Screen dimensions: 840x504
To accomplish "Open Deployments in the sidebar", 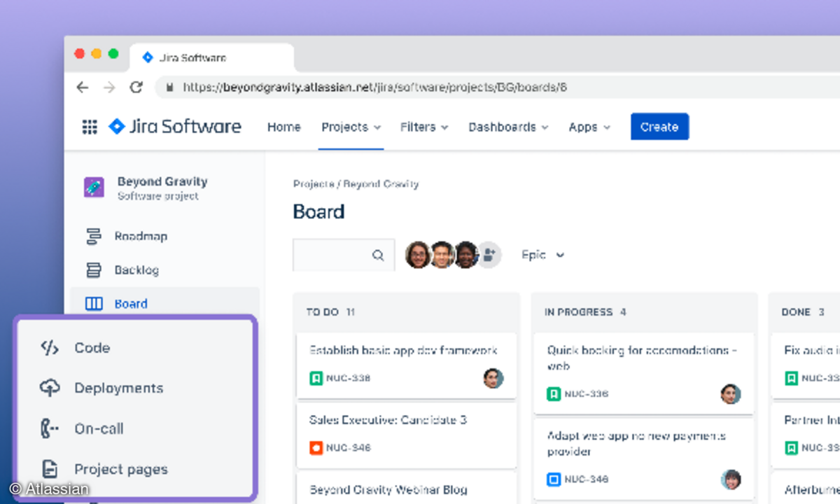I will tap(118, 388).
